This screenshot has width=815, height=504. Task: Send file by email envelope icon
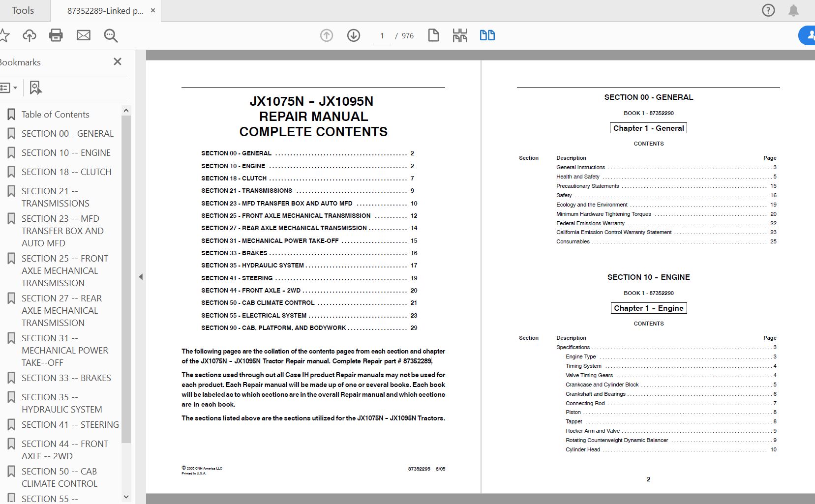coord(84,35)
